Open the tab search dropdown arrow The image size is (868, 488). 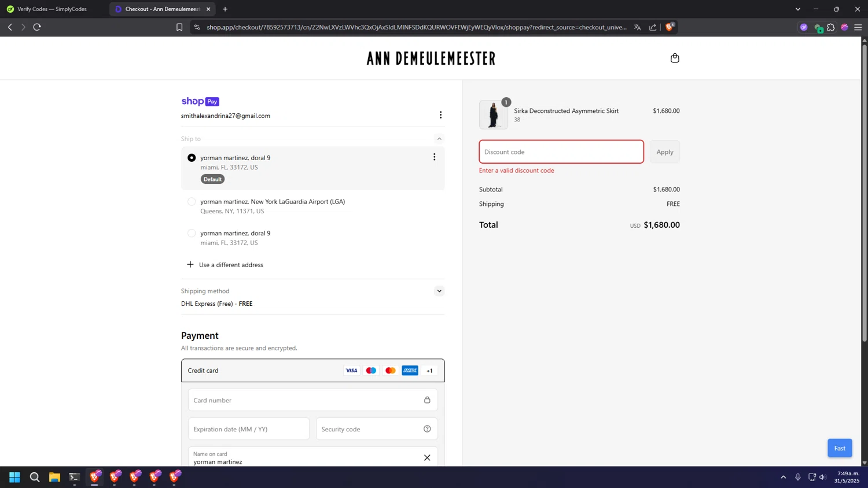pos(797,9)
